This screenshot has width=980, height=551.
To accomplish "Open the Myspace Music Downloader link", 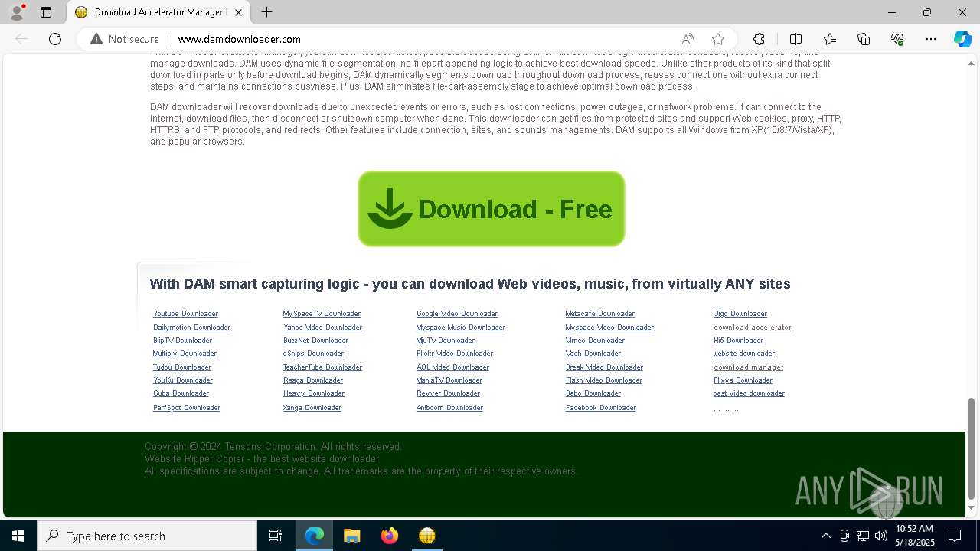I will pos(461,328).
